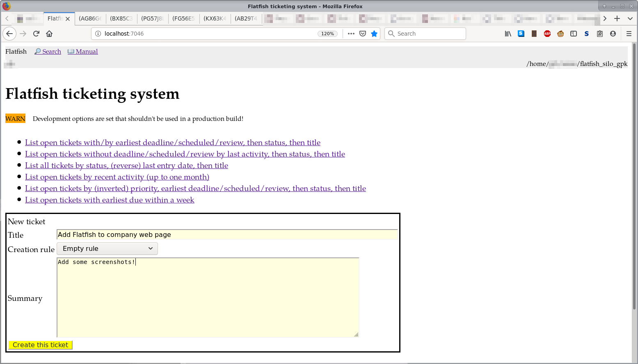Click the browser Reload page icon

36,34
